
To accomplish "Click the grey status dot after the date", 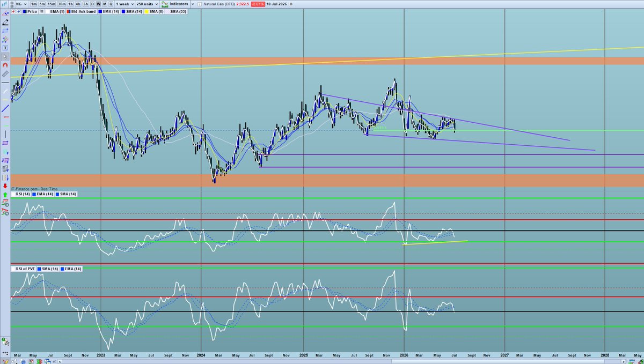I will click(x=291, y=4).
